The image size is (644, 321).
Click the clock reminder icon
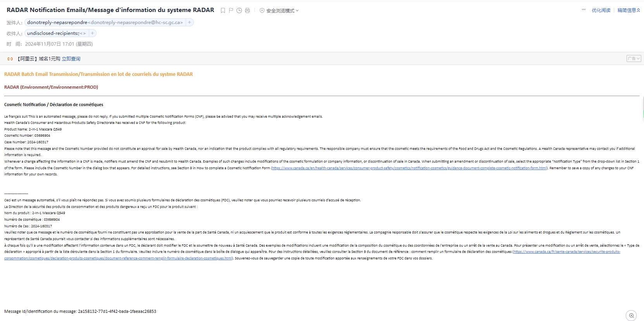(239, 10)
